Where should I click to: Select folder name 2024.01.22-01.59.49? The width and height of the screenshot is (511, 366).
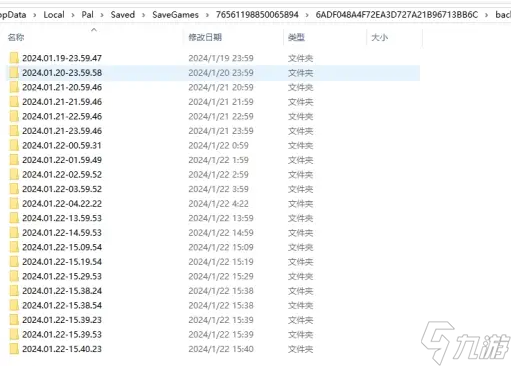(62, 160)
